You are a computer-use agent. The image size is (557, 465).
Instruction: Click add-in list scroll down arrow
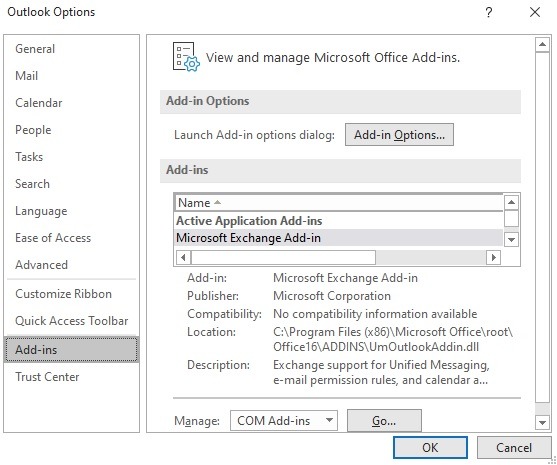point(512,239)
